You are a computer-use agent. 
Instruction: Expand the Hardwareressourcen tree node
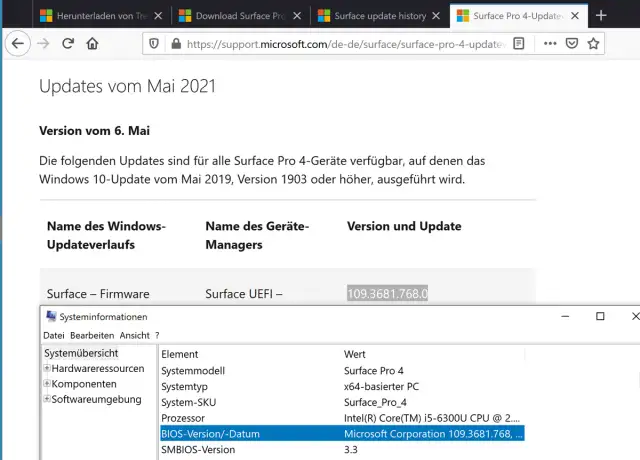(47, 369)
